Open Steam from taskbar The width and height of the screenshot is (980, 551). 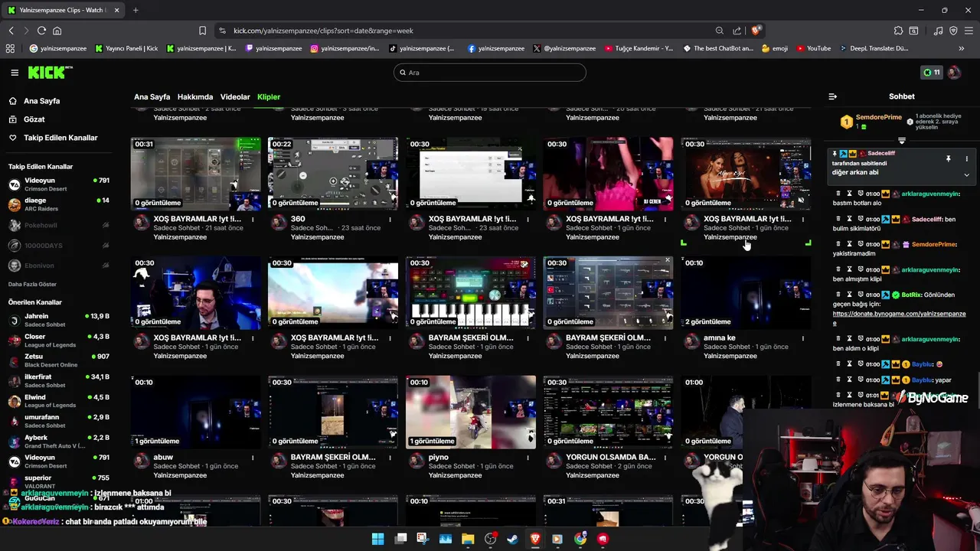(513, 539)
